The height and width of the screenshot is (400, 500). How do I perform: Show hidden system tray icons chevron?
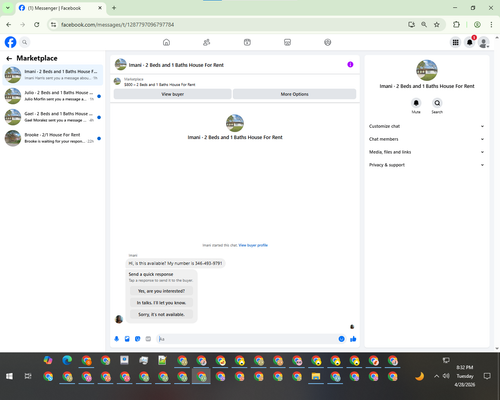(x=436, y=376)
